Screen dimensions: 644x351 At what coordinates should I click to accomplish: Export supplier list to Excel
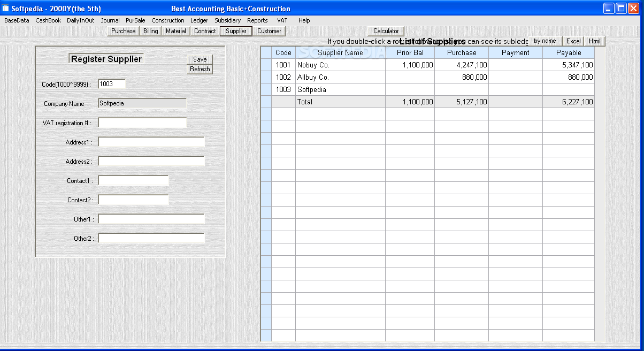point(573,41)
